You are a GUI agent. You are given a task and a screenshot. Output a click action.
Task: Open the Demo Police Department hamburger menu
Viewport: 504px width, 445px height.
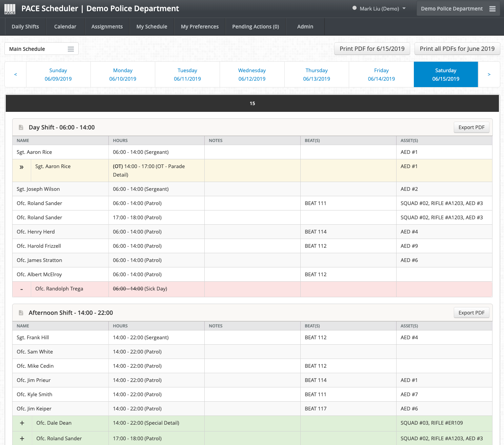click(492, 9)
